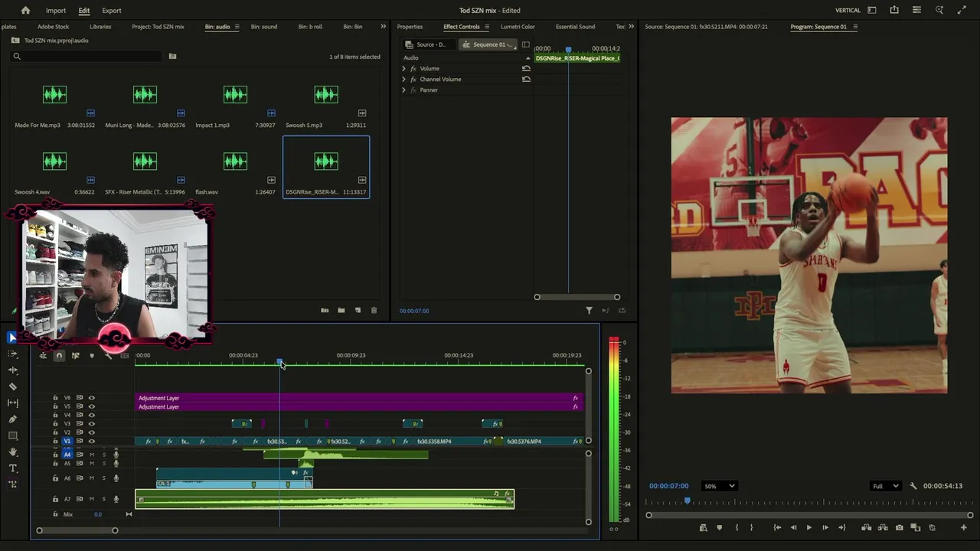This screenshot has height=551, width=980.
Task: Reset the Channel Volume effect
Action: [x=526, y=79]
